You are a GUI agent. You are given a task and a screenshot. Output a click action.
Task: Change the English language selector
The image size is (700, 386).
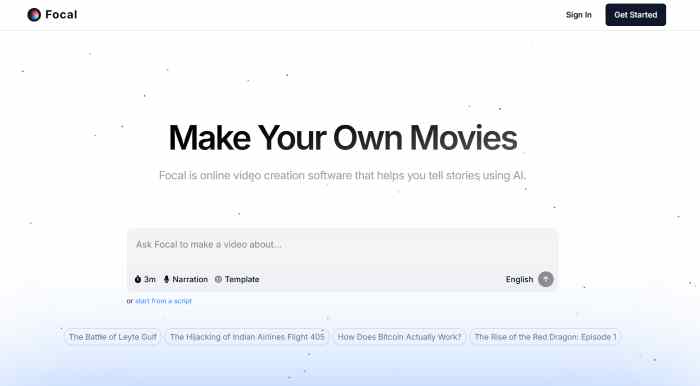(519, 279)
